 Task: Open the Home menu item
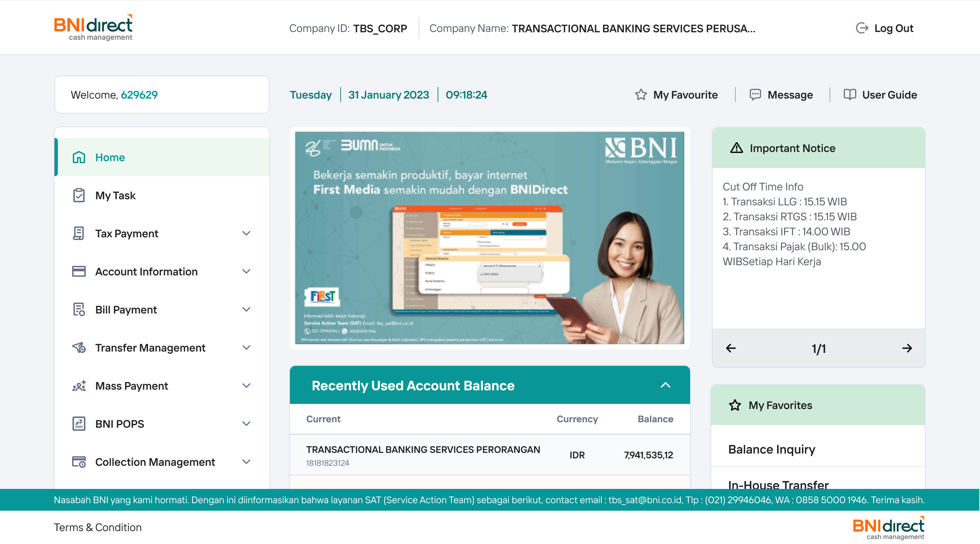110,157
